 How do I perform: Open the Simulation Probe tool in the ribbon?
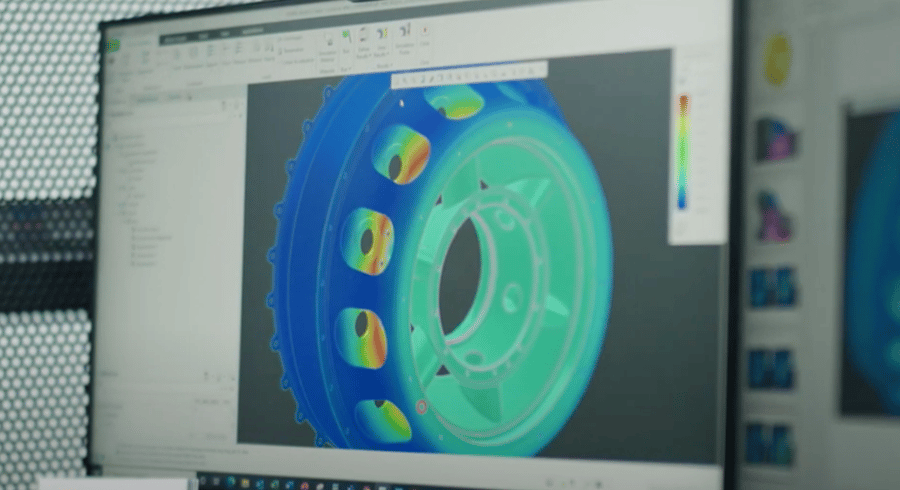(x=405, y=37)
